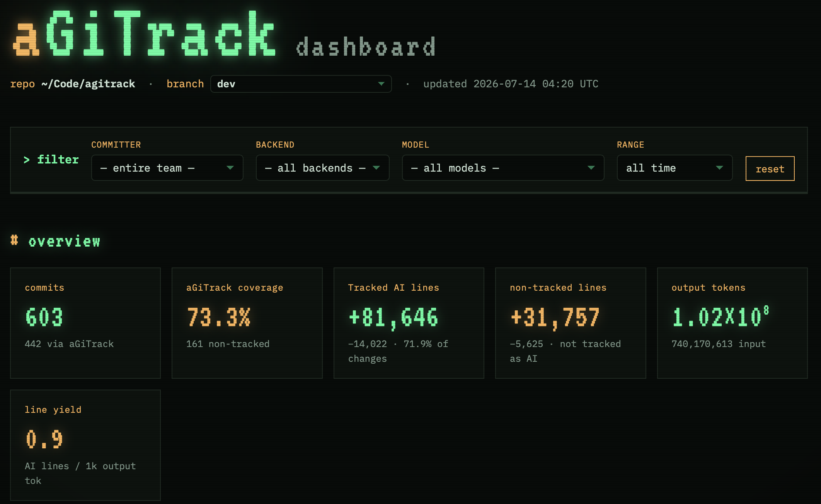Click the repo path '~/Code/agitrack'
Viewport: 821px width, 504px height.
(88, 84)
